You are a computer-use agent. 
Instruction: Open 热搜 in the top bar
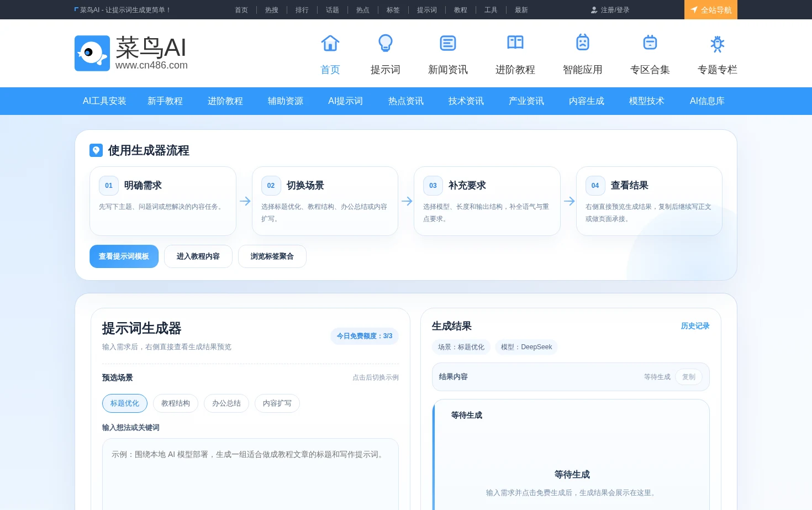272,10
